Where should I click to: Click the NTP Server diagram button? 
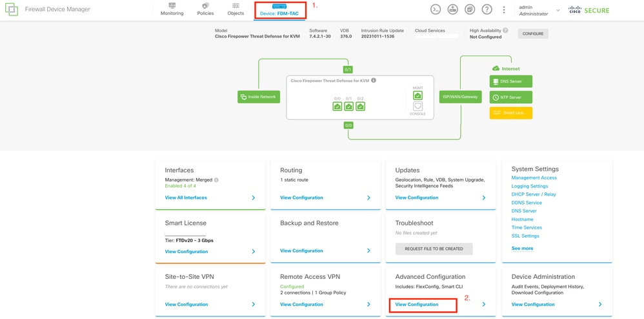[x=511, y=98]
